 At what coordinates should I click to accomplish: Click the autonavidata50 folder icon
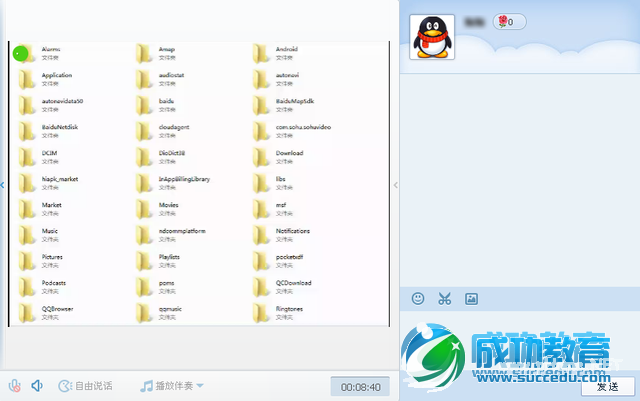tap(26, 105)
